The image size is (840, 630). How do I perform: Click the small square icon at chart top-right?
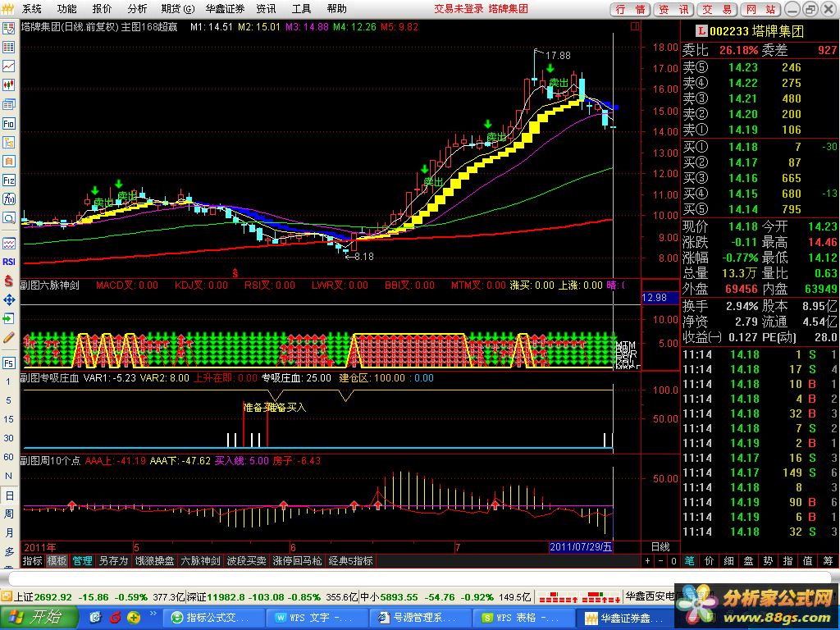click(x=635, y=26)
